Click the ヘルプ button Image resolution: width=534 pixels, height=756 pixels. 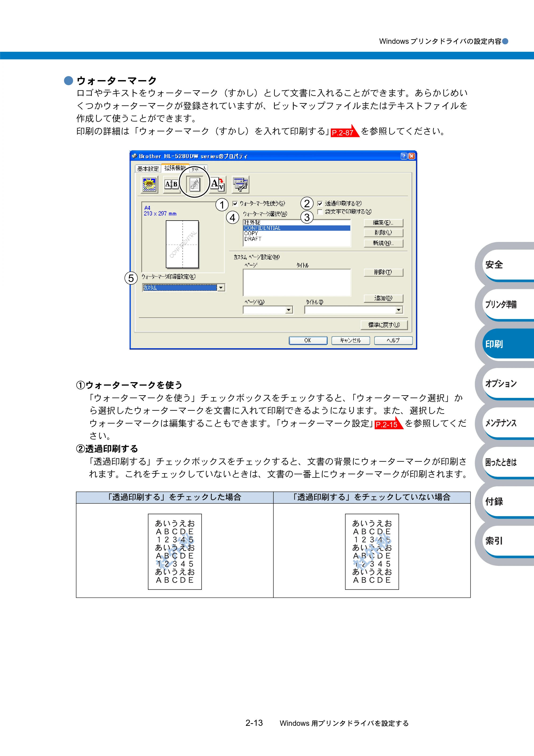[393, 340]
